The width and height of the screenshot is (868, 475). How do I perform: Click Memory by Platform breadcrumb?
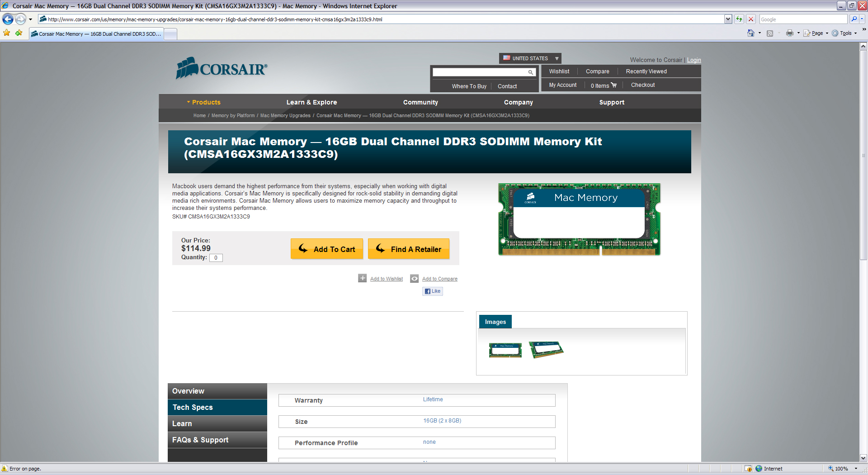pos(233,116)
